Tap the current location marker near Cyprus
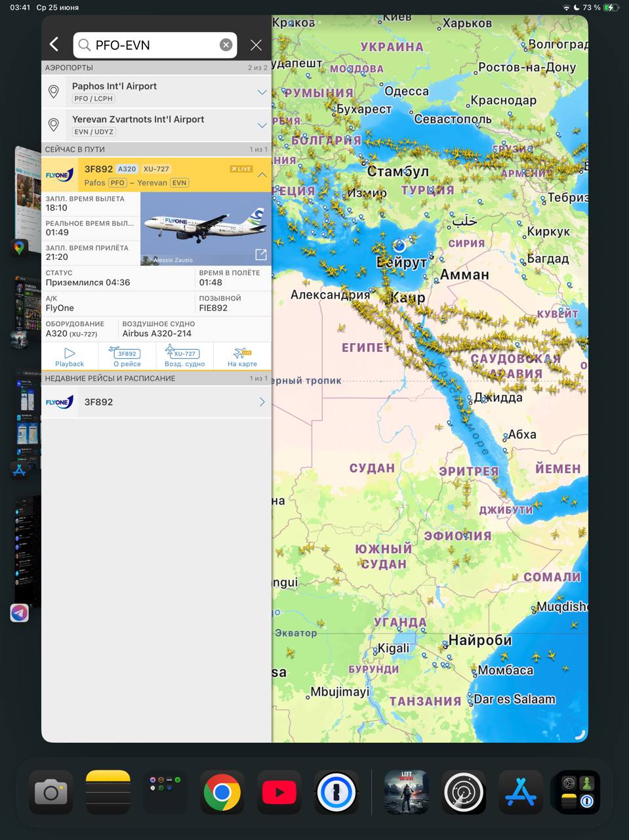 [399, 245]
